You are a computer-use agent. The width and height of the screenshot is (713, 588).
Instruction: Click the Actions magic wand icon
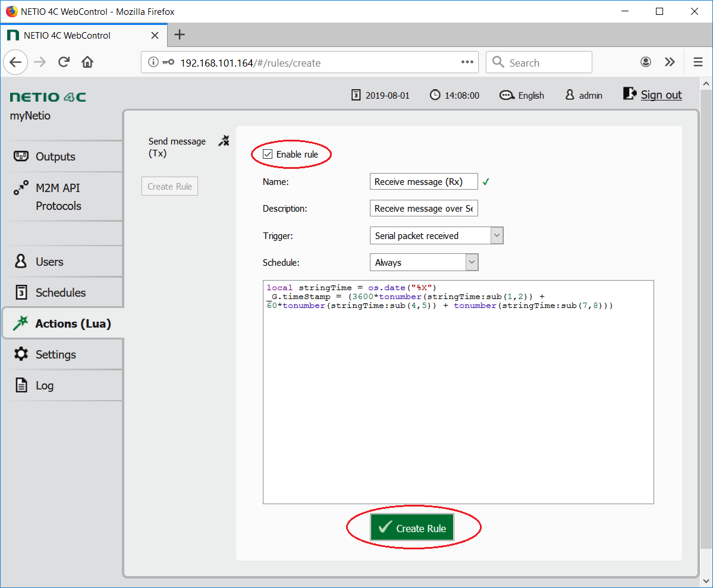[x=20, y=323]
